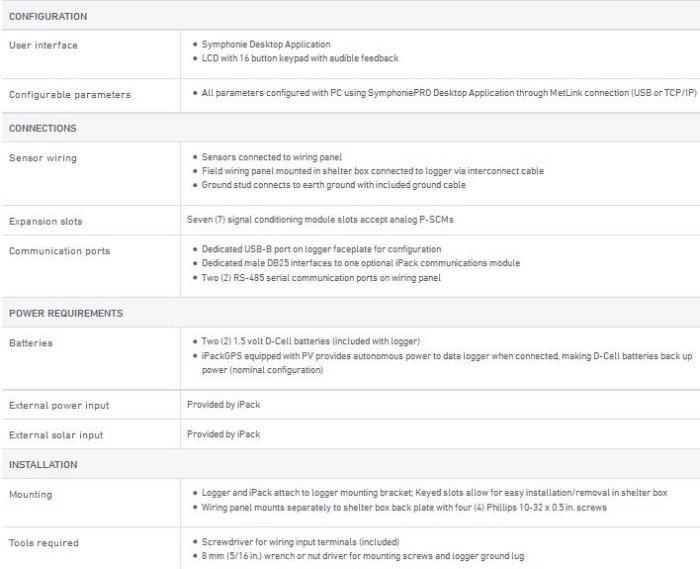
Task: Click the Tools required row label
Action: point(44,543)
